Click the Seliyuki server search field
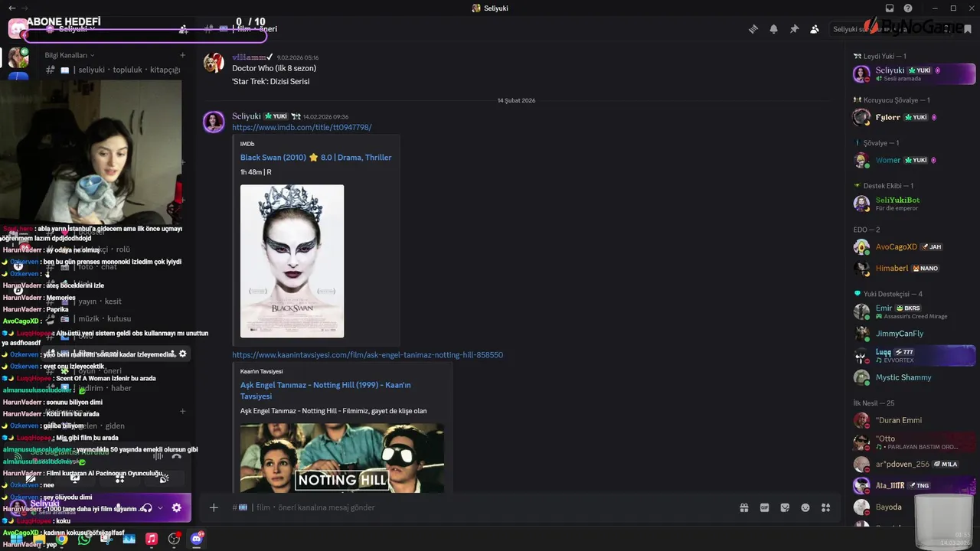 tap(890, 29)
